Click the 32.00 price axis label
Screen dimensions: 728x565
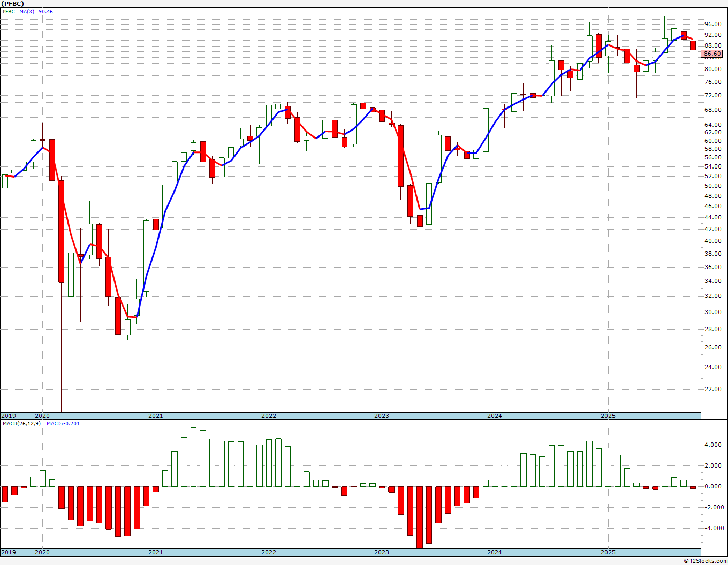click(x=713, y=296)
